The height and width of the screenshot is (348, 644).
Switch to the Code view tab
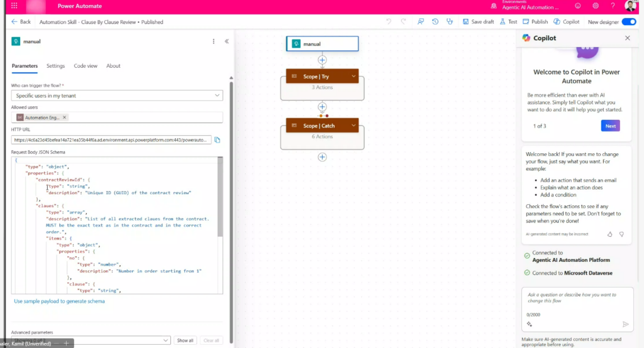pos(86,66)
